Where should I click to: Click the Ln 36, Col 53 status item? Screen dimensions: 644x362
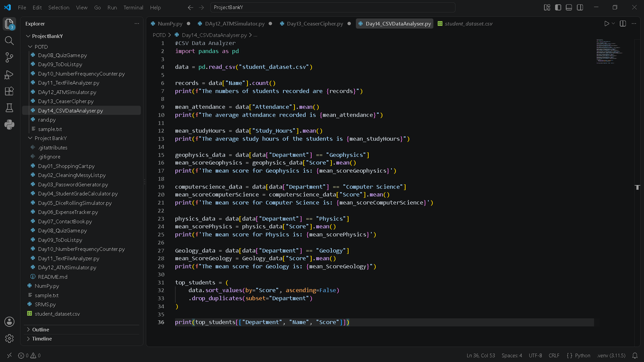[481, 356]
